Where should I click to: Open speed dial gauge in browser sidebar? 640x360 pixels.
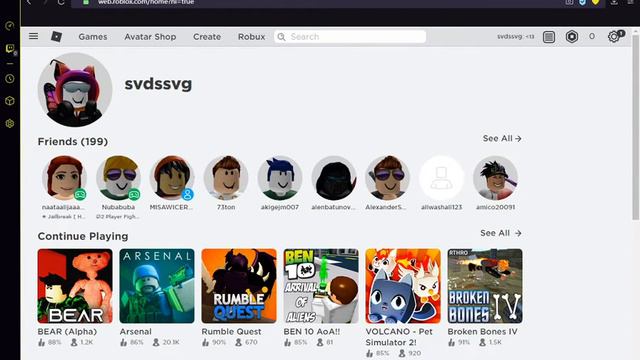tap(10, 26)
